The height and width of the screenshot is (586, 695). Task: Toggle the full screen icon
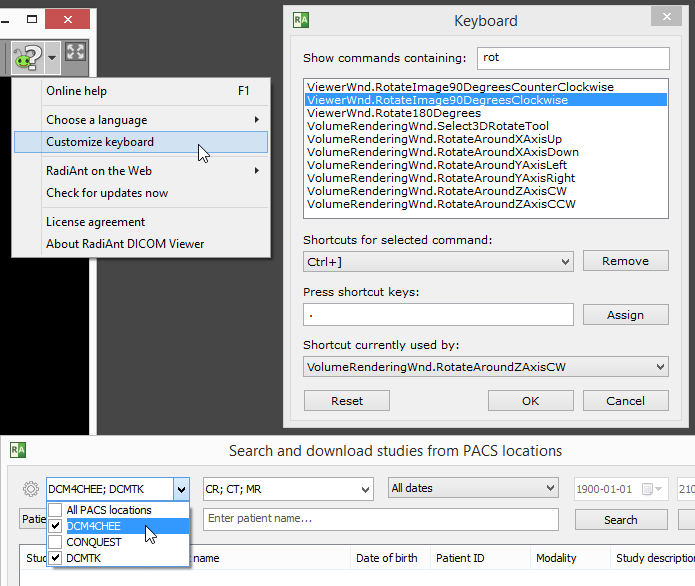point(75,52)
